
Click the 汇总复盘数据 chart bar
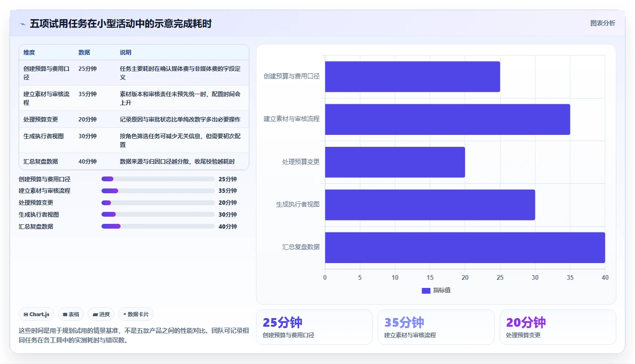tap(465, 247)
